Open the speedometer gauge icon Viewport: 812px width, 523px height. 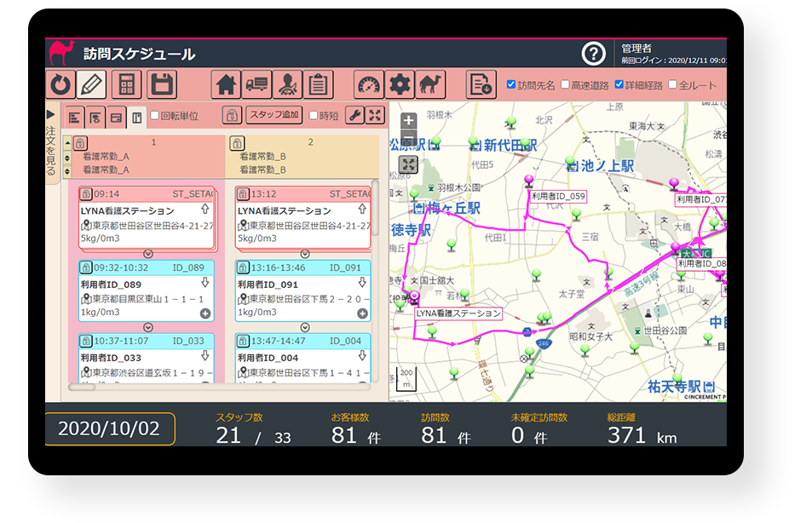pos(369,84)
